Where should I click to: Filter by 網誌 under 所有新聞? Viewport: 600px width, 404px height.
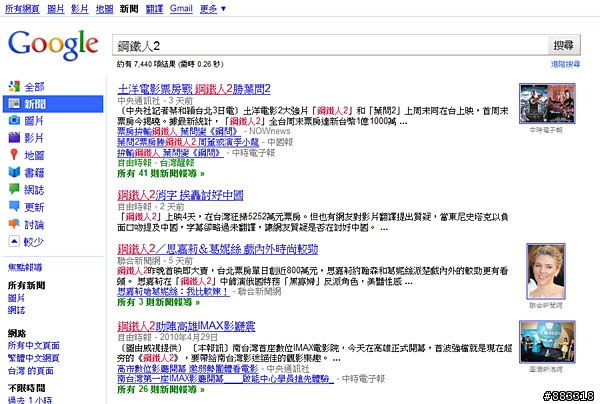(x=16, y=310)
